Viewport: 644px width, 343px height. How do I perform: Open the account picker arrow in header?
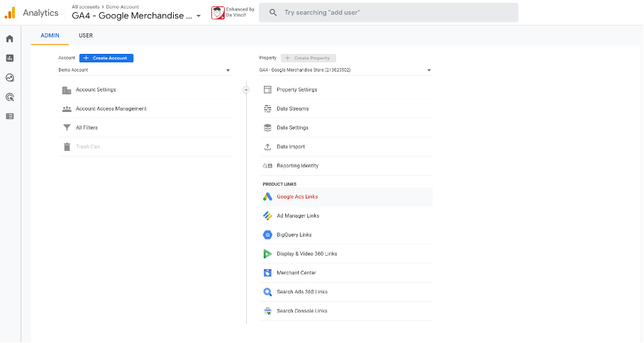(x=199, y=16)
